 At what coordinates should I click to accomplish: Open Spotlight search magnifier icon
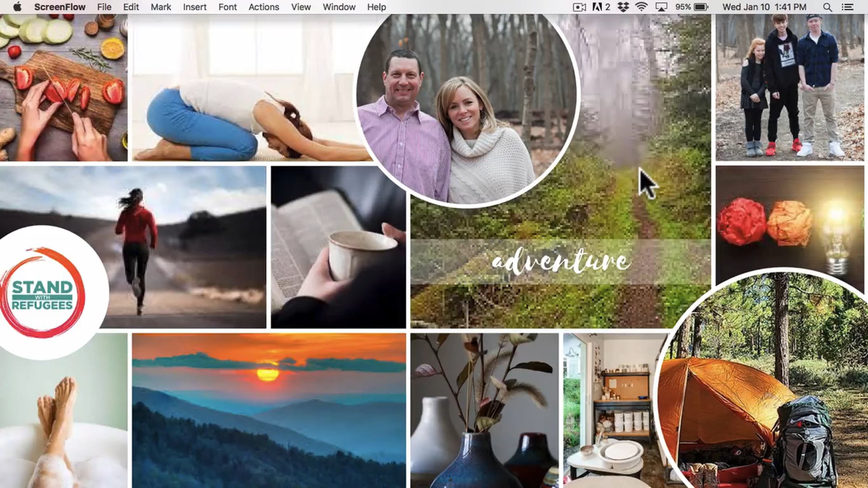pyautogui.click(x=827, y=7)
